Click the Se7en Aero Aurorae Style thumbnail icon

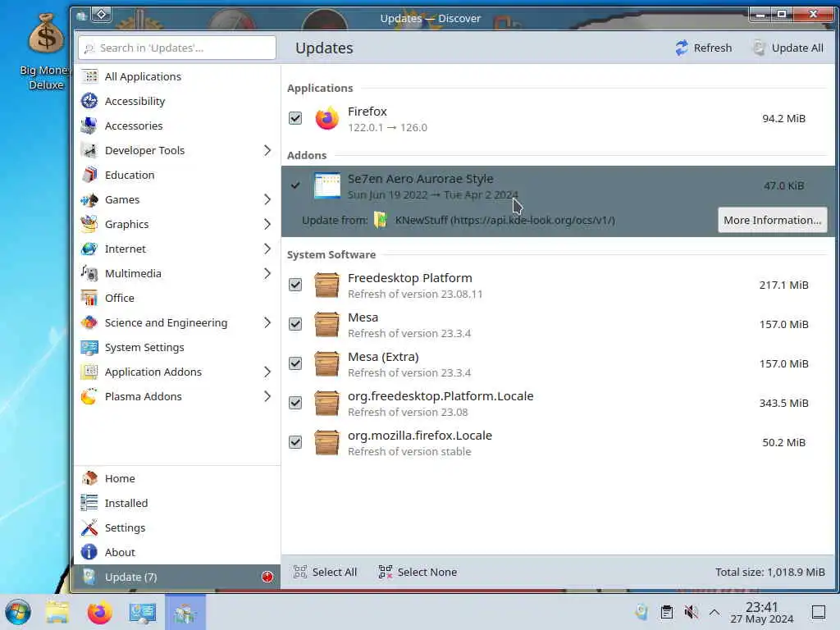pyautogui.click(x=326, y=185)
